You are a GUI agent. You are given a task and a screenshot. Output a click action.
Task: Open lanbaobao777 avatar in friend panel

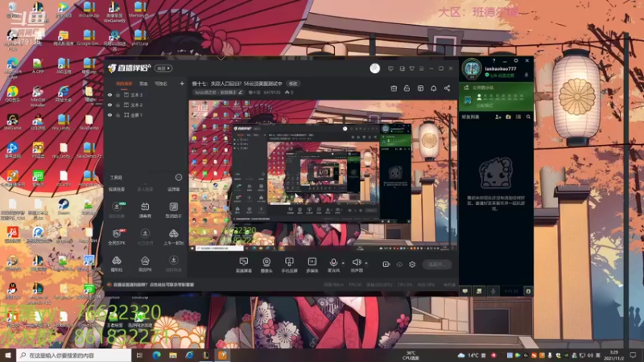(x=472, y=69)
